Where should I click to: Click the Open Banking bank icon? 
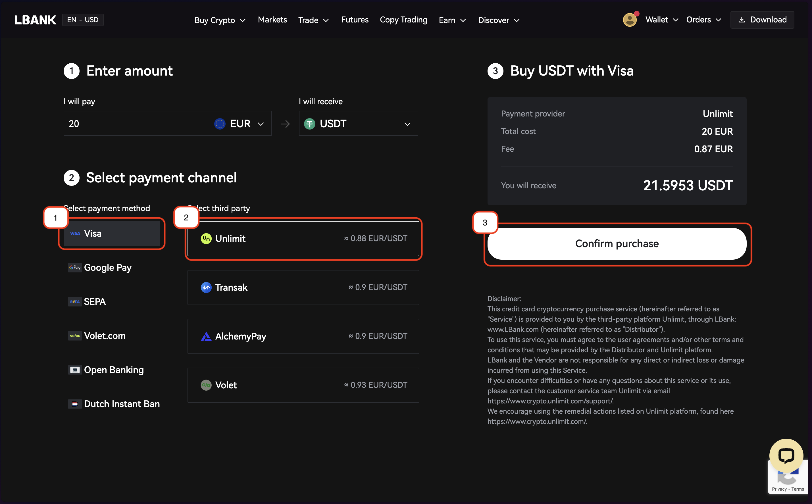75,370
